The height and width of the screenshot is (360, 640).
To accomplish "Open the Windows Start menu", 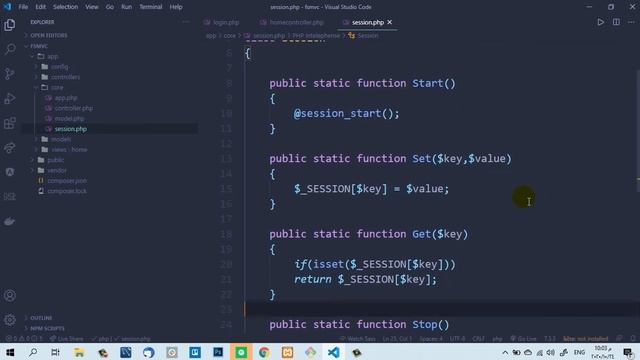I will click(10, 352).
